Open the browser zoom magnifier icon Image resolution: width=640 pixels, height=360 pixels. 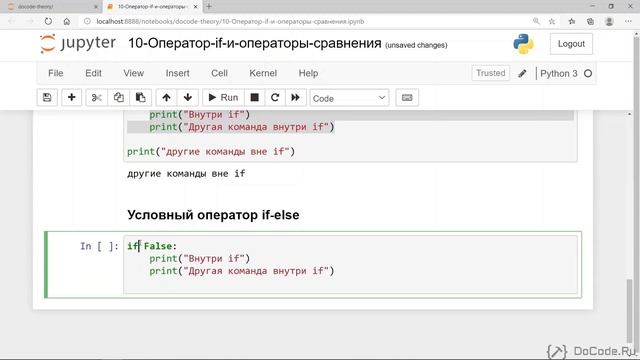pyautogui.click(x=536, y=21)
